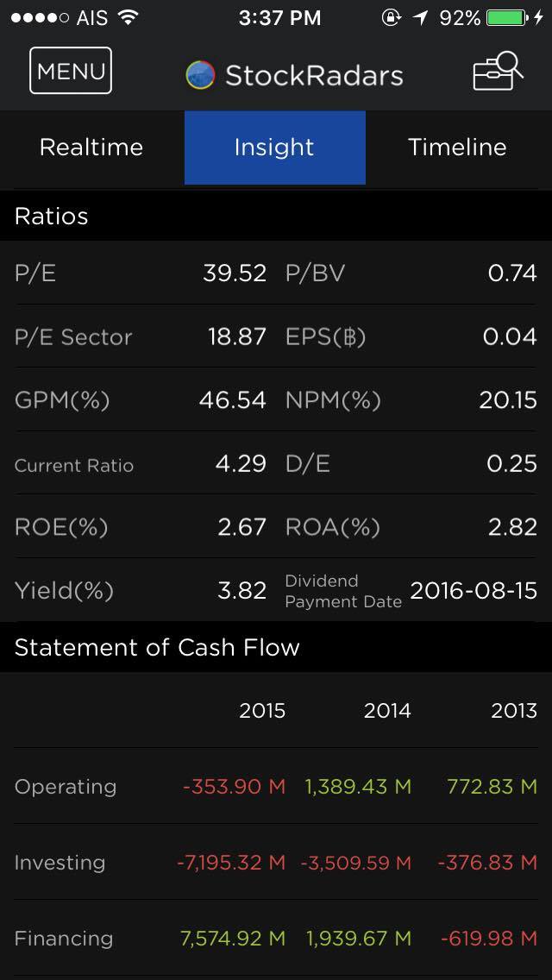
Task: Select the Insight tab
Action: pyautogui.click(x=274, y=147)
